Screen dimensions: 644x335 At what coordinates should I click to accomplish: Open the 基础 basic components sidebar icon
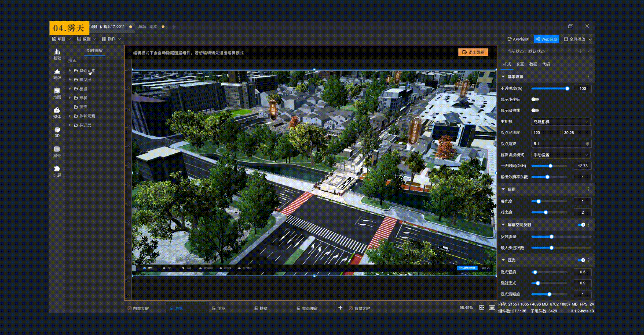(57, 54)
